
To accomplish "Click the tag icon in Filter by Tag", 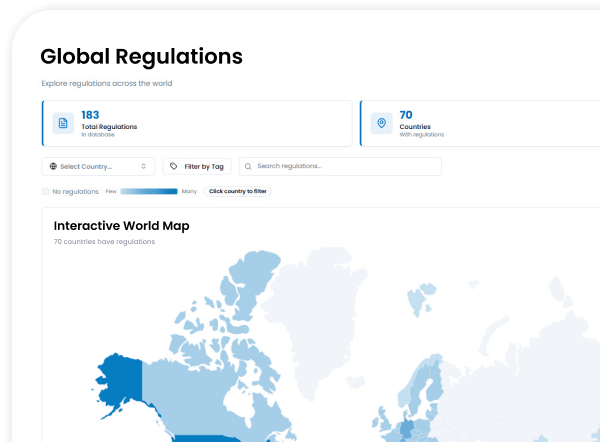I will tap(173, 166).
